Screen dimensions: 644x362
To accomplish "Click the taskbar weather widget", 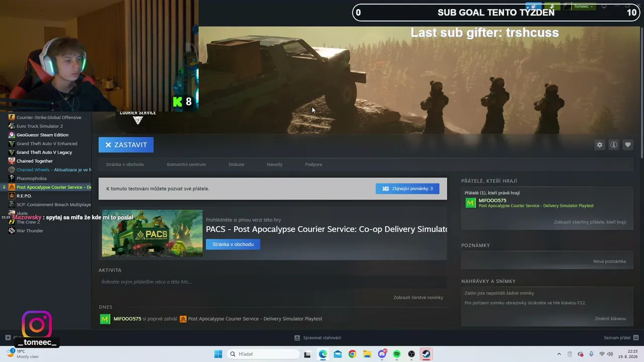I will point(22,354).
